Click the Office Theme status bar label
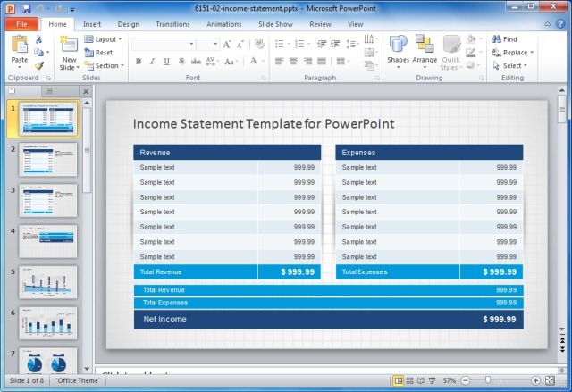The width and height of the screenshot is (572, 392). (78, 380)
